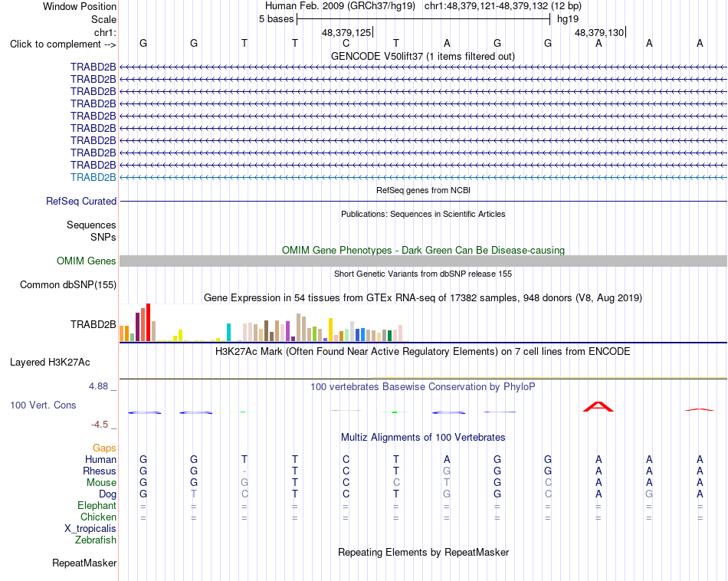The height and width of the screenshot is (581, 728).
Task: Click the Dog alignment row label
Action: tap(107, 494)
